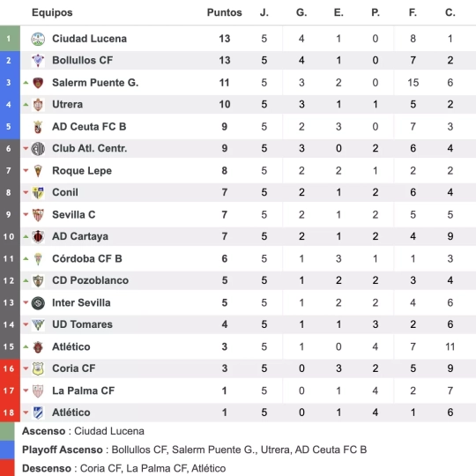The image size is (476, 476).
Task: Click the Ciudad Lucena team crest
Action: pos(38,39)
